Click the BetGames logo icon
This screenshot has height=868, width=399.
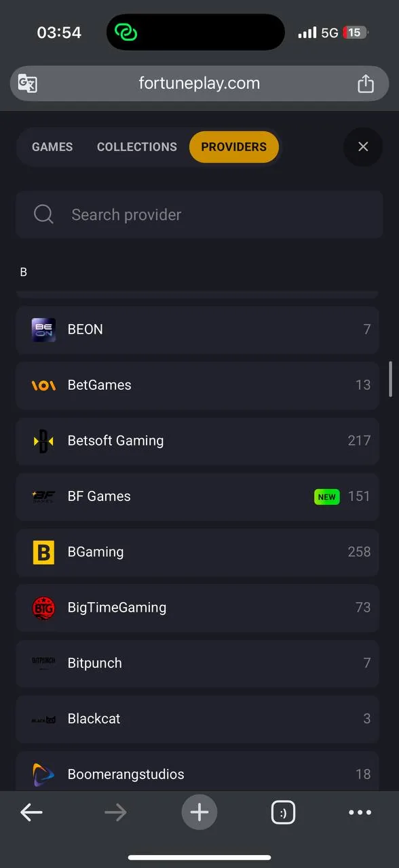point(43,385)
